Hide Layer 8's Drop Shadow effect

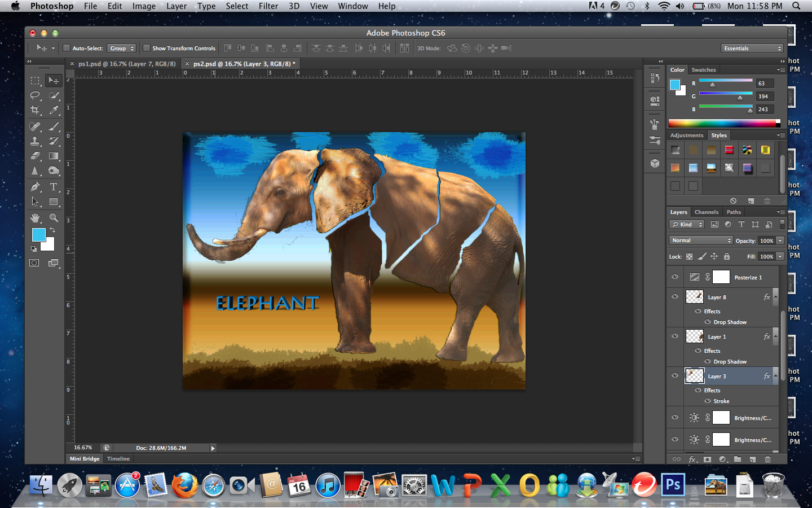(x=708, y=322)
